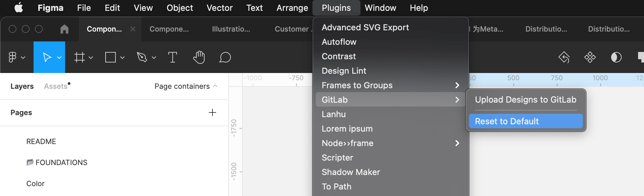Image resolution: width=644 pixels, height=196 pixels.
Task: Select the Hand tool
Action: pos(199,57)
